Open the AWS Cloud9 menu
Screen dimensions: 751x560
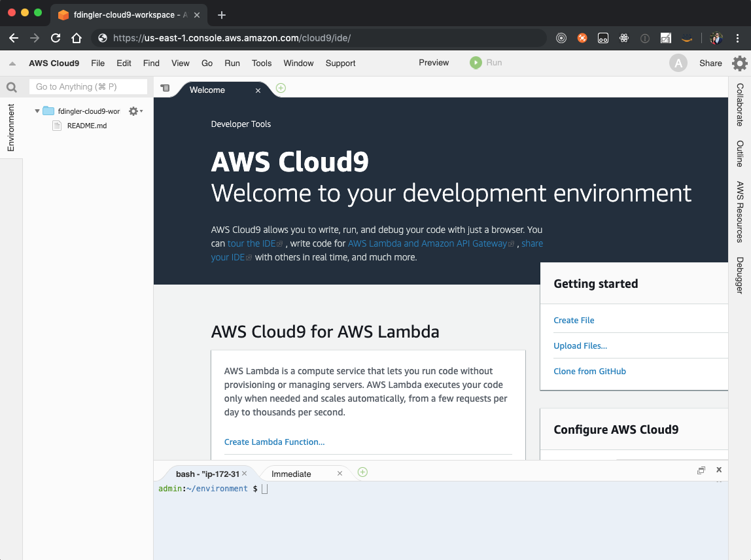[x=54, y=63]
